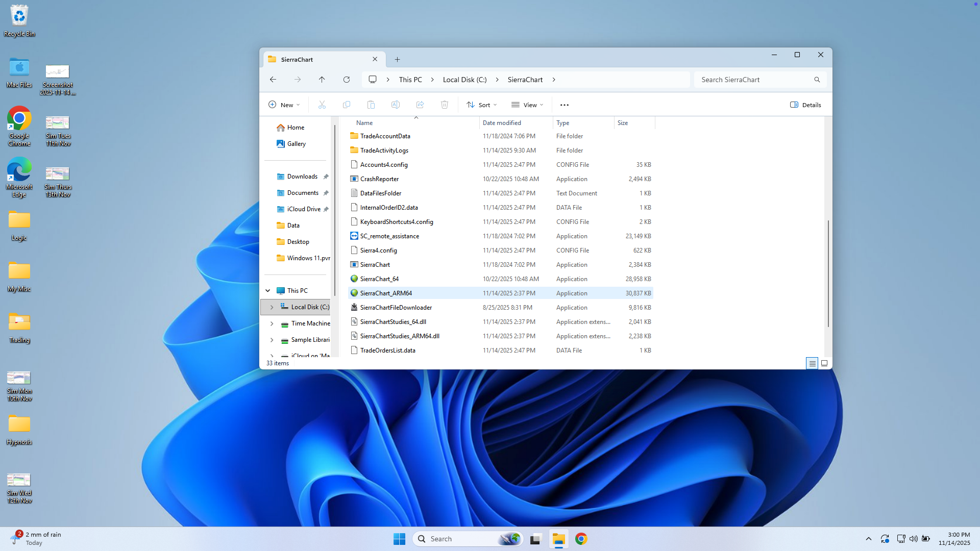Expand the Time Machine tree node
The image size is (980, 551).
272,323
